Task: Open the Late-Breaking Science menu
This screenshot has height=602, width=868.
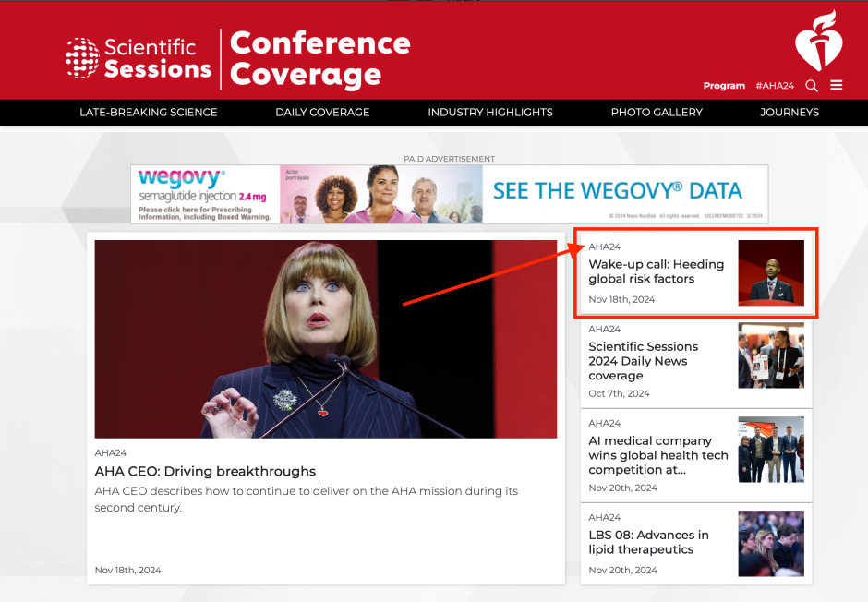Action: click(x=149, y=113)
